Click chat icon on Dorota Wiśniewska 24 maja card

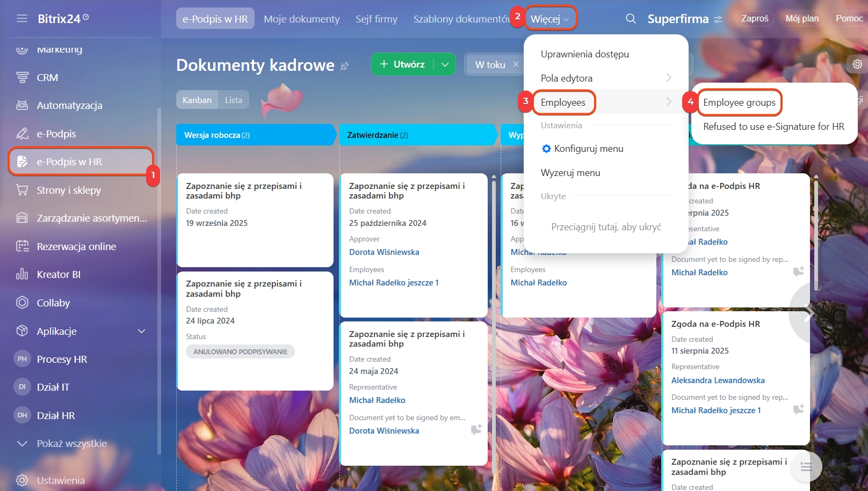476,429
